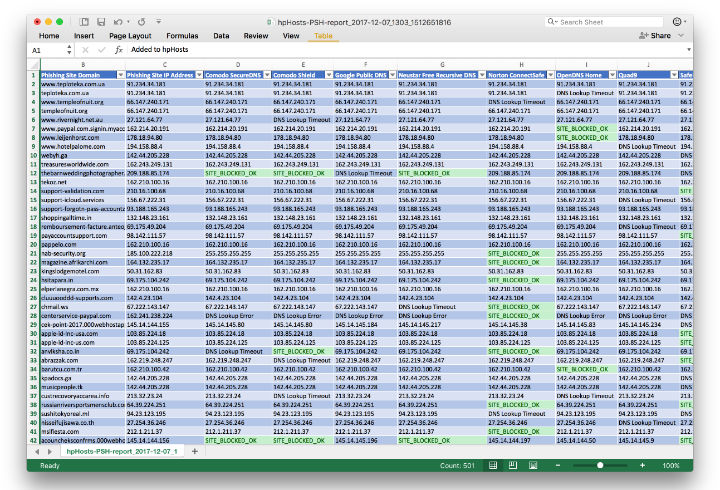
Task: Click the next sheet navigation arrow
Action: 50,451
